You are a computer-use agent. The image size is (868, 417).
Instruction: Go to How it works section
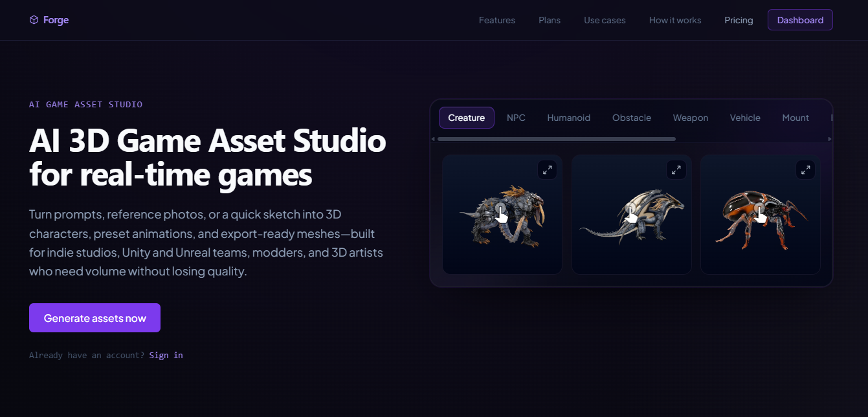tap(675, 20)
